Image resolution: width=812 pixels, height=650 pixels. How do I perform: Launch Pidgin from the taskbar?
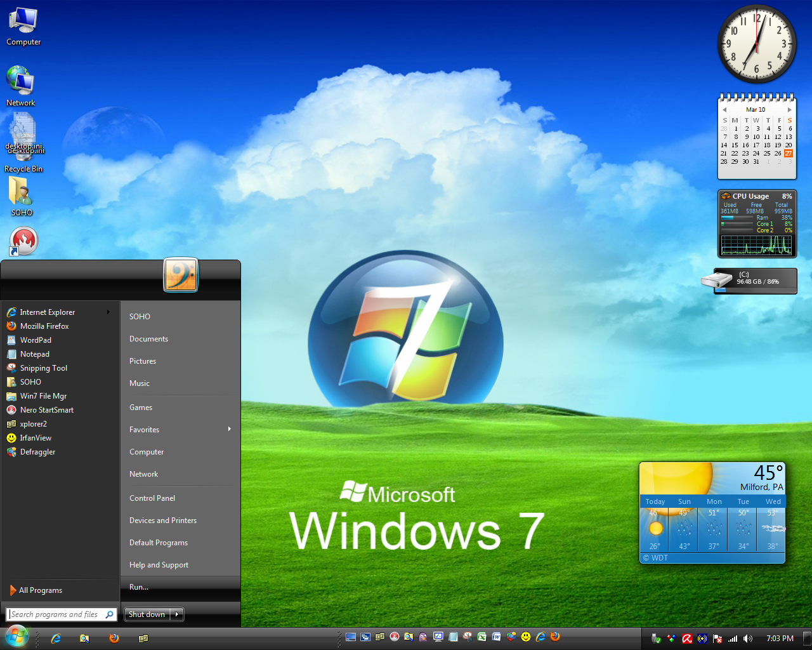pos(423,637)
